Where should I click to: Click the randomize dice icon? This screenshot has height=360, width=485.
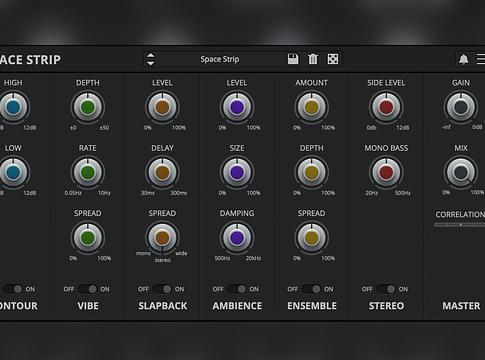tap(333, 59)
